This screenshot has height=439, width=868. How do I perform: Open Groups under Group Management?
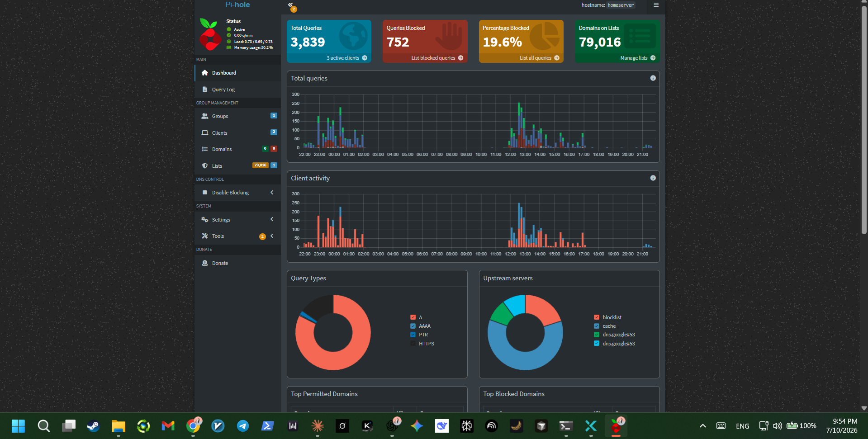(x=238, y=116)
